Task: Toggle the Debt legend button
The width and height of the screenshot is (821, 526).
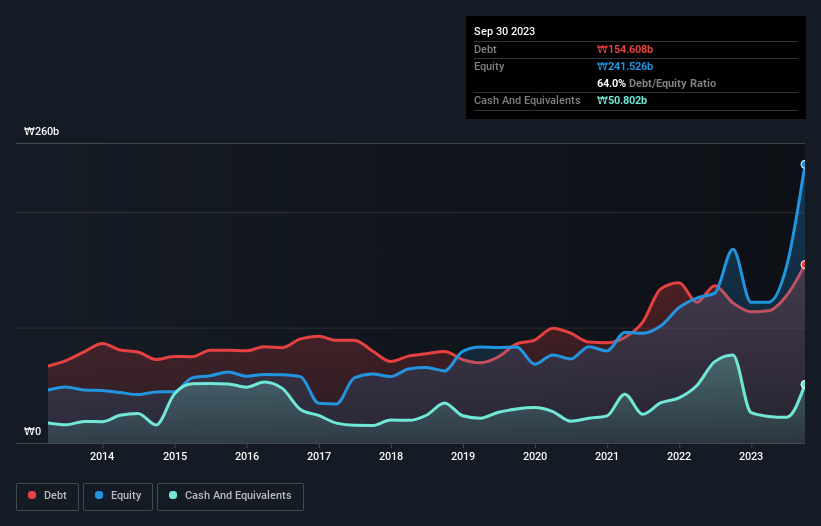Action: click(47, 496)
